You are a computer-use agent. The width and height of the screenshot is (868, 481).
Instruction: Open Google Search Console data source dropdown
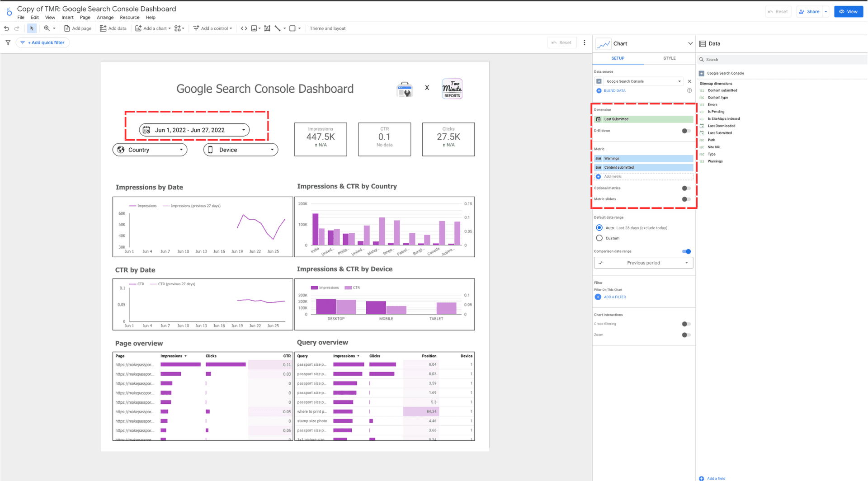643,81
